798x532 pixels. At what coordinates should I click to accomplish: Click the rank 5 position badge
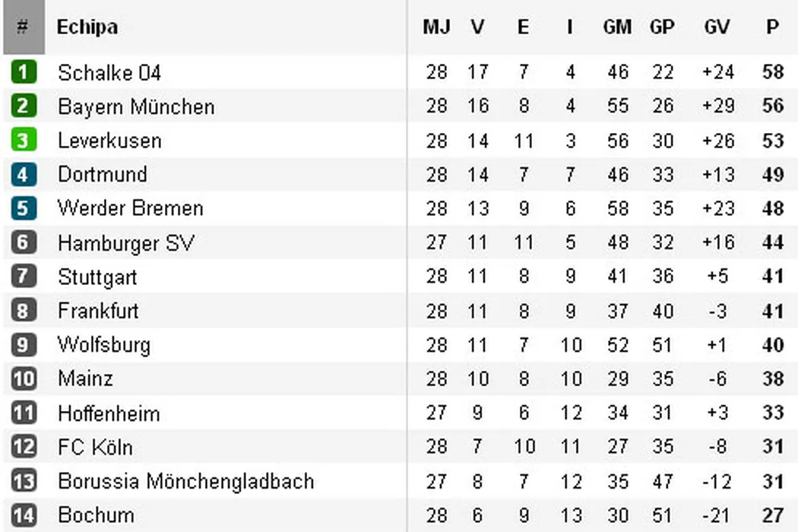coord(24,208)
